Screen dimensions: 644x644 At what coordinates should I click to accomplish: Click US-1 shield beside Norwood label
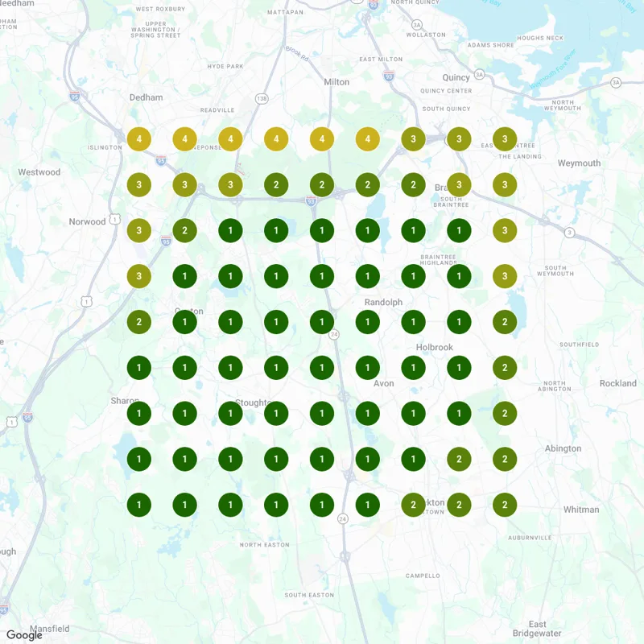(115, 219)
